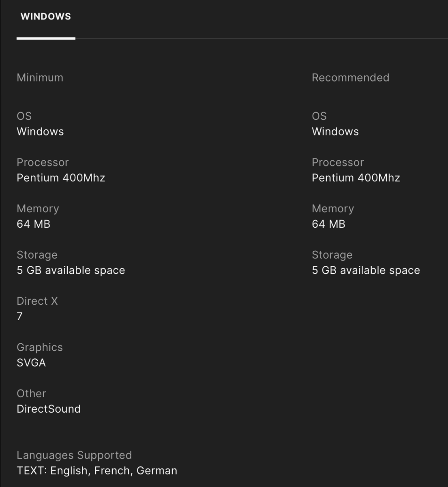Click the Minimum OS value Windows
This screenshot has height=487, width=448.
pos(40,131)
